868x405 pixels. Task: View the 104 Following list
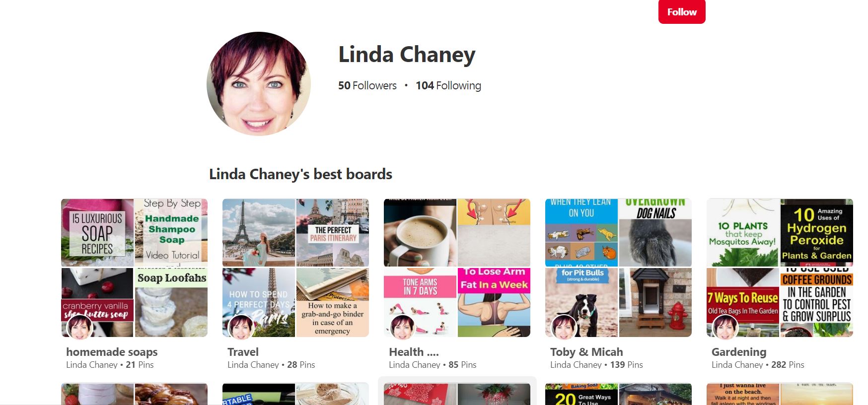click(448, 85)
